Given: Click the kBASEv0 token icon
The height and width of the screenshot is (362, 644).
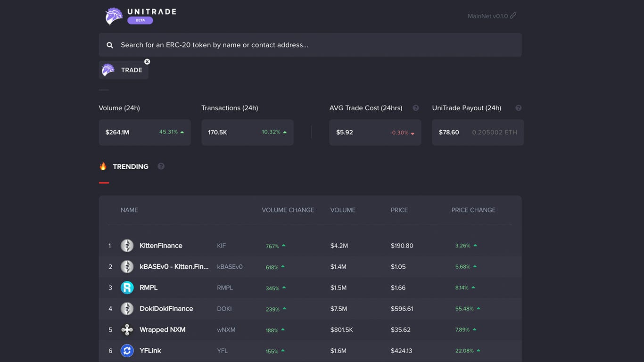Looking at the screenshot, I should pos(127,267).
